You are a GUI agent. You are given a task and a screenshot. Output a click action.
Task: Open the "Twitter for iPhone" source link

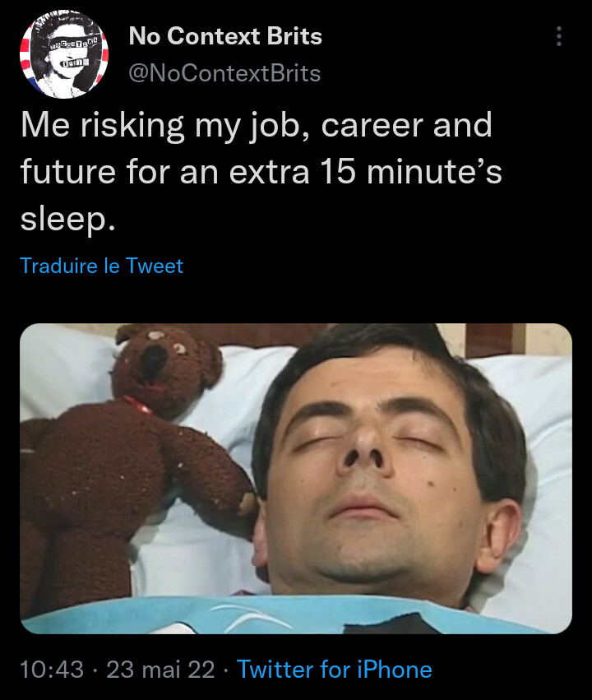(334, 669)
